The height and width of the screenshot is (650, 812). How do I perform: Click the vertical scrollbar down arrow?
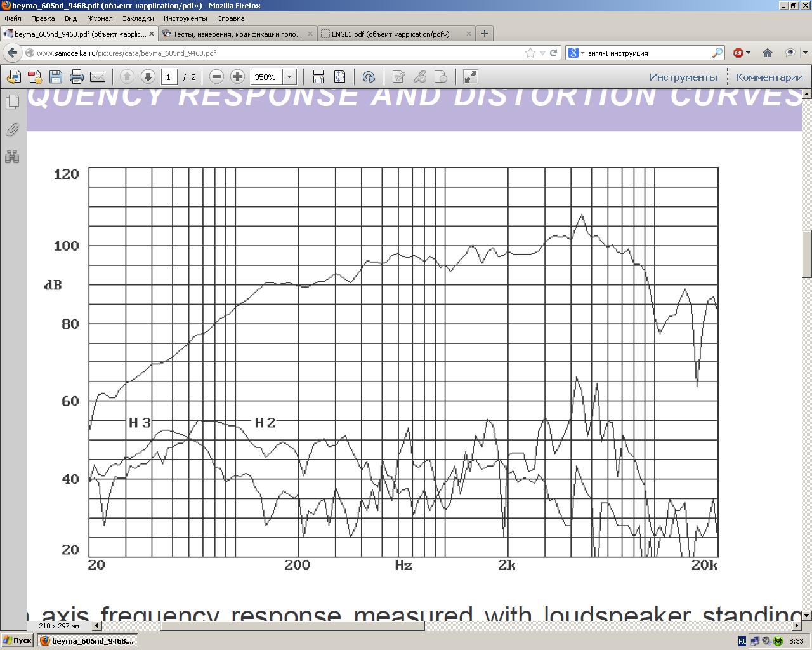coord(807,616)
